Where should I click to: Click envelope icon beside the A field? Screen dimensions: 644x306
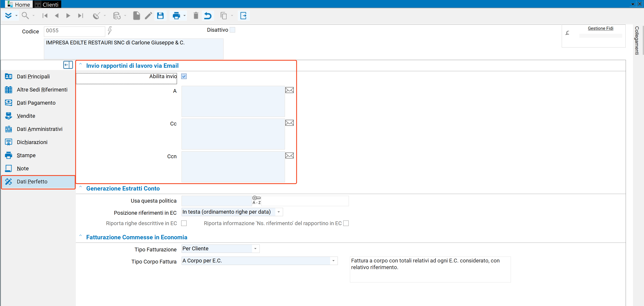tap(289, 90)
